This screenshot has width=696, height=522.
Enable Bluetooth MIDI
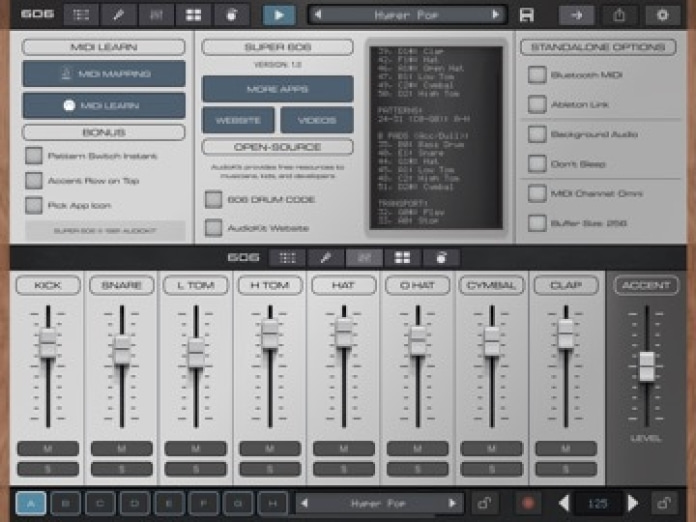pyautogui.click(x=537, y=75)
